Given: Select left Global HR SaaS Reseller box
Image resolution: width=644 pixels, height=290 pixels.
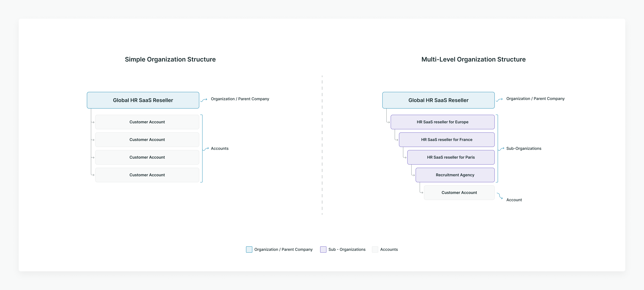Looking at the screenshot, I should point(143,100).
